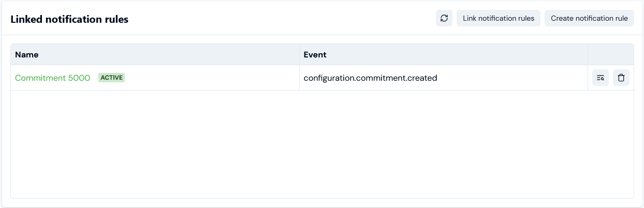Screen dimensions: 644x208
Task: Link existing notification rules to this item
Action: pos(499,18)
